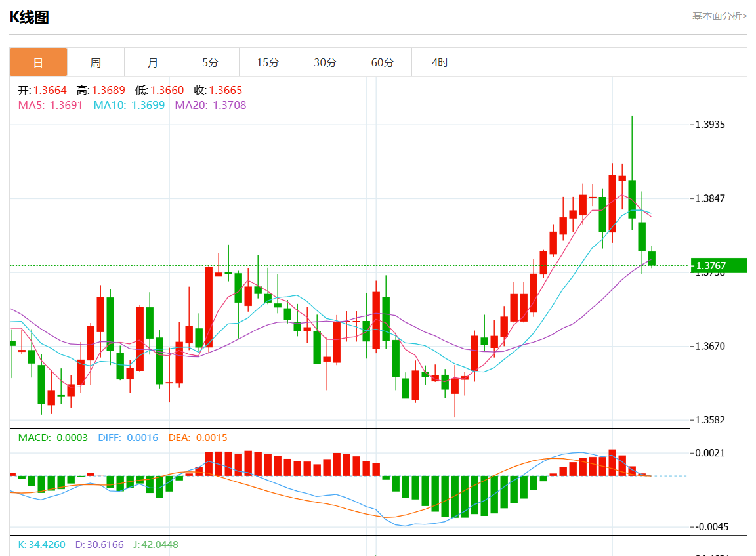The height and width of the screenshot is (556, 756).
Task: Click the DEA: -0.0015 value
Action: [198, 438]
